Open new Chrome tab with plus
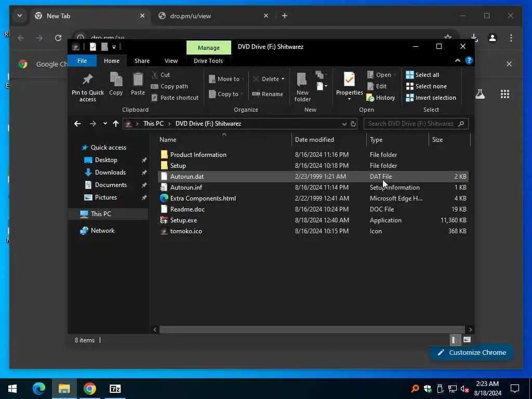 click(284, 16)
